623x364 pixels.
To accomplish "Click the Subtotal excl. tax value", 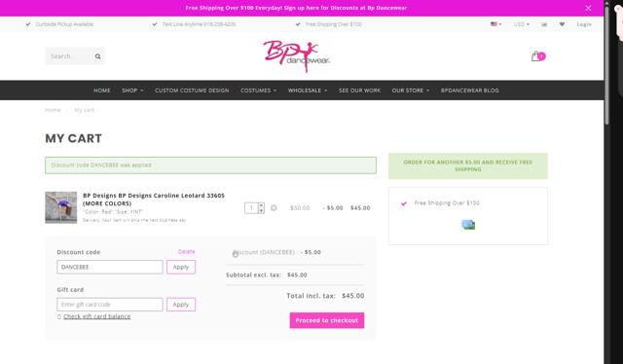I will pos(297,275).
